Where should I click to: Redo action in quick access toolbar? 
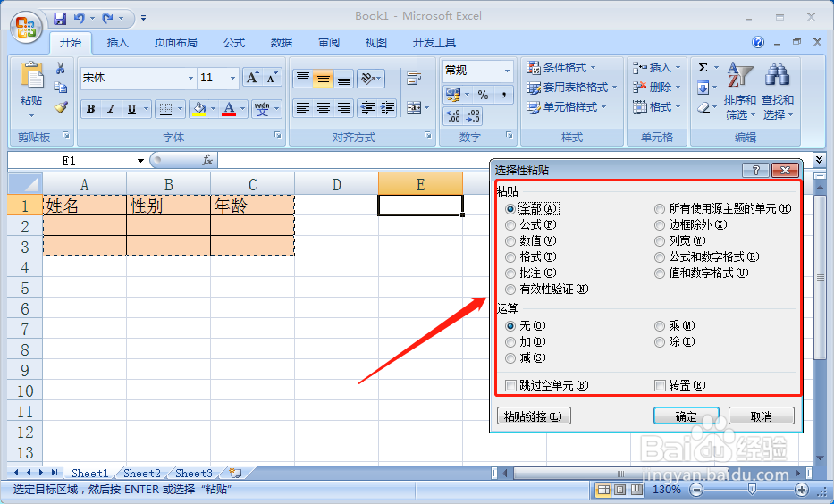pos(108,19)
